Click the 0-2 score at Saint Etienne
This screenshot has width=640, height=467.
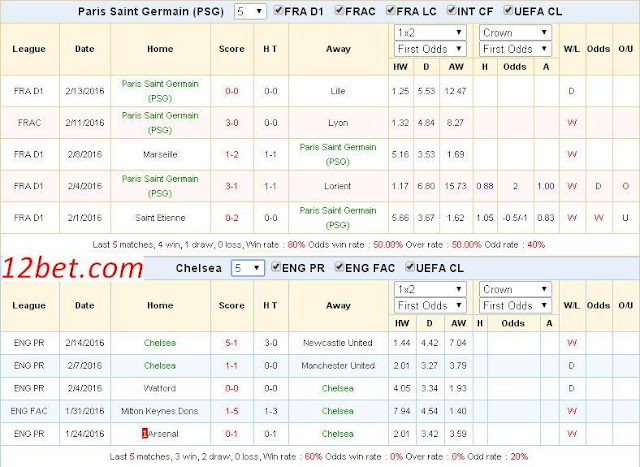(231, 218)
